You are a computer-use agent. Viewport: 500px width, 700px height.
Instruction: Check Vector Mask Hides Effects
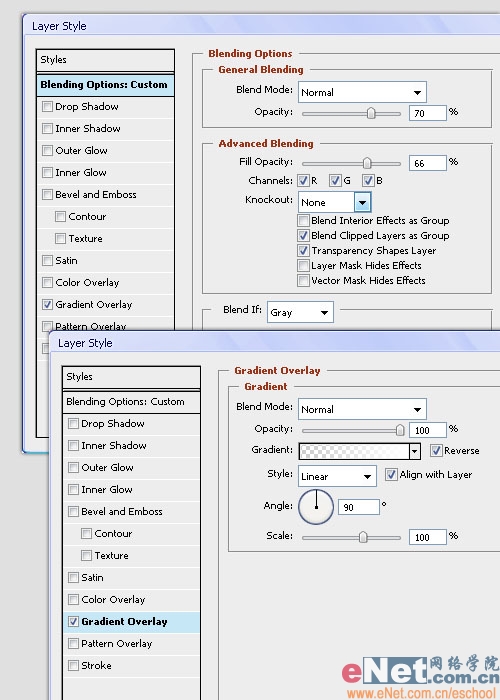304,280
